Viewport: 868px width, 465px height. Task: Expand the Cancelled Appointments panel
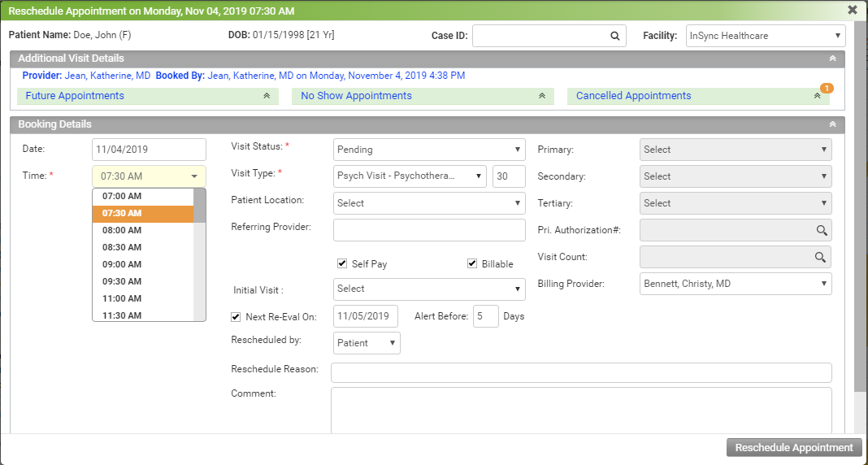817,96
